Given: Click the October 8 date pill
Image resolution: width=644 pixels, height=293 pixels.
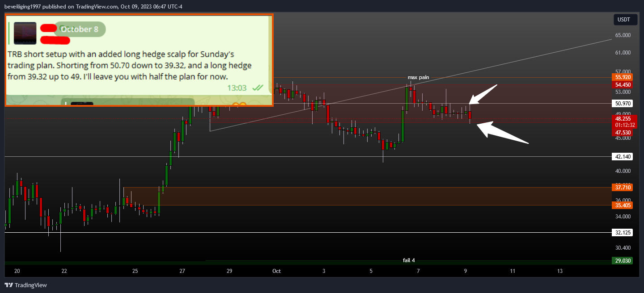Looking at the screenshot, I should click(x=80, y=29).
